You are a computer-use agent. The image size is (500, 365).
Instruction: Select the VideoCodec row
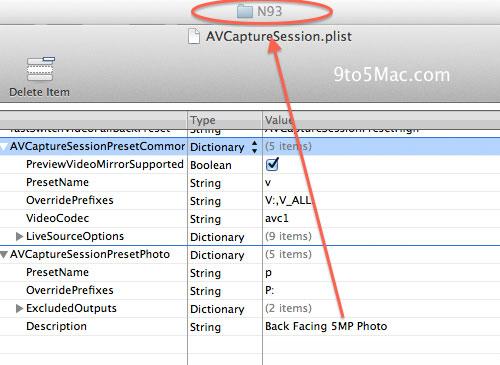coord(250,219)
